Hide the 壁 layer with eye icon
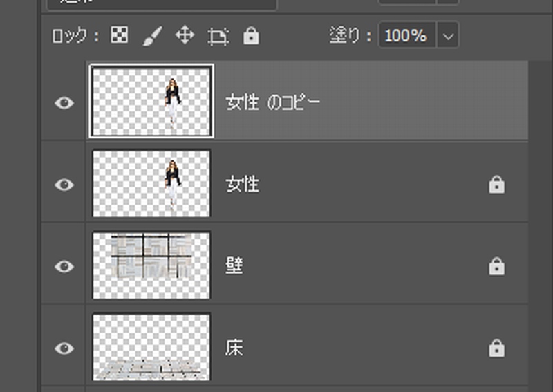The width and height of the screenshot is (553, 392). coord(64,266)
